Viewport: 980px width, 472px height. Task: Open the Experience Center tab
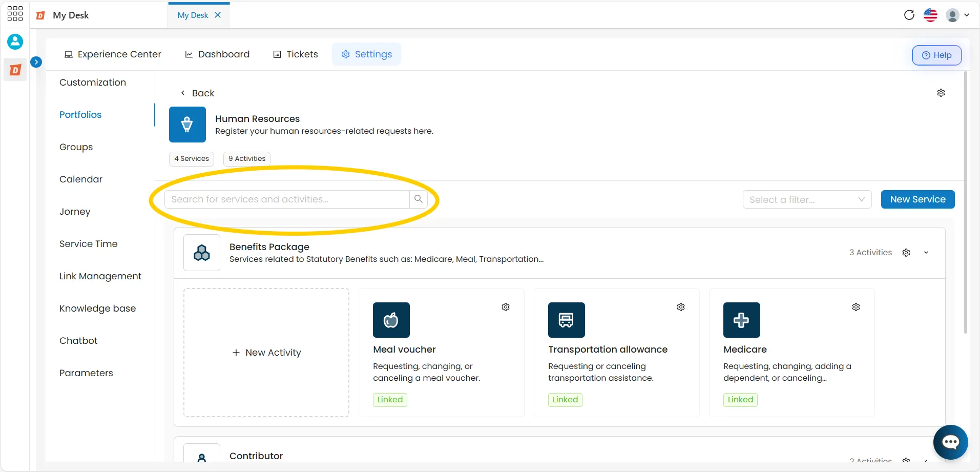coord(113,54)
